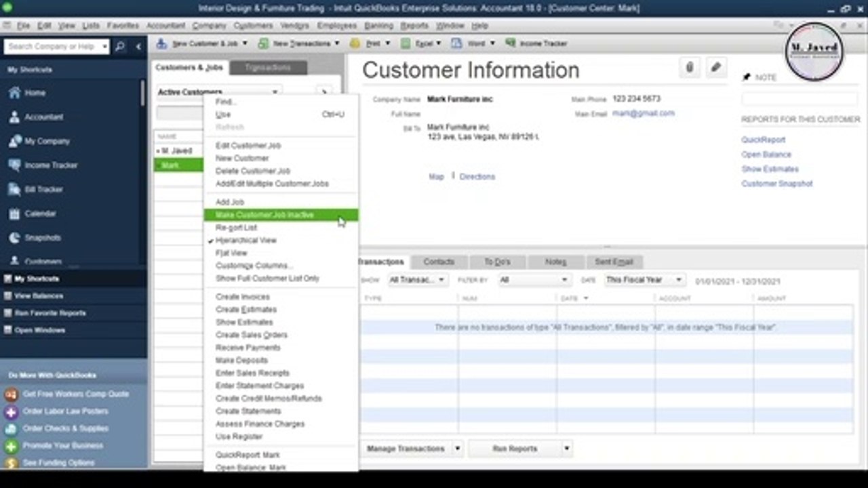Toggle Hierarchical View checked option
Image resolution: width=868 pixels, height=488 pixels.
245,241
